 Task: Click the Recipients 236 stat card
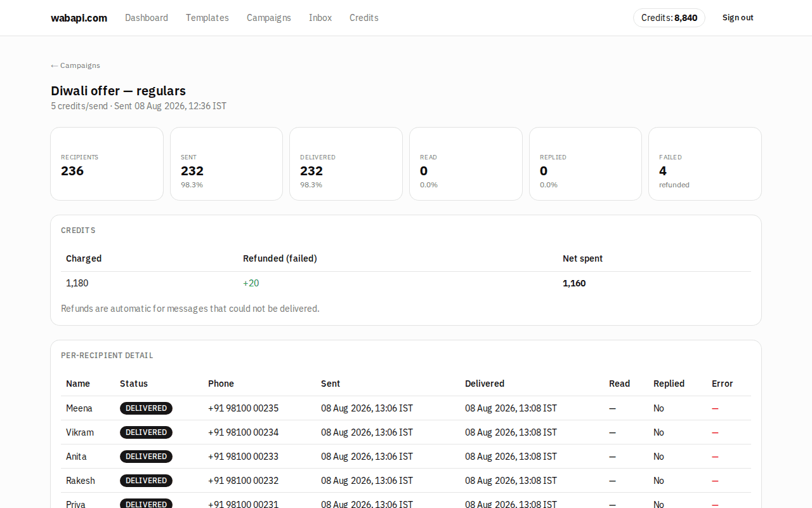click(x=107, y=164)
